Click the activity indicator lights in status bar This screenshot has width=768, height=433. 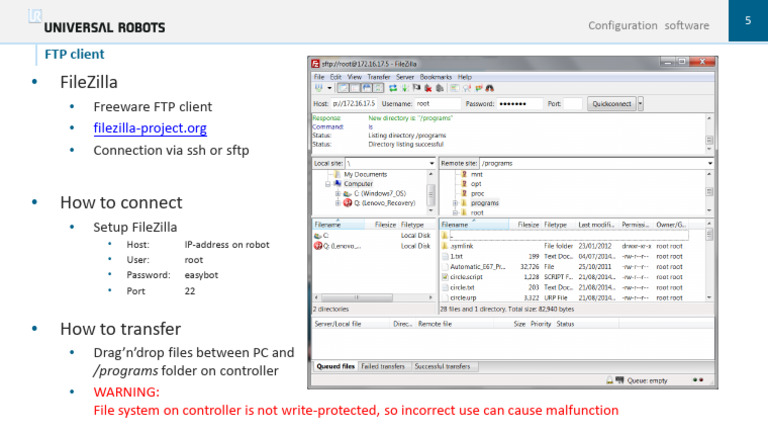point(698,380)
